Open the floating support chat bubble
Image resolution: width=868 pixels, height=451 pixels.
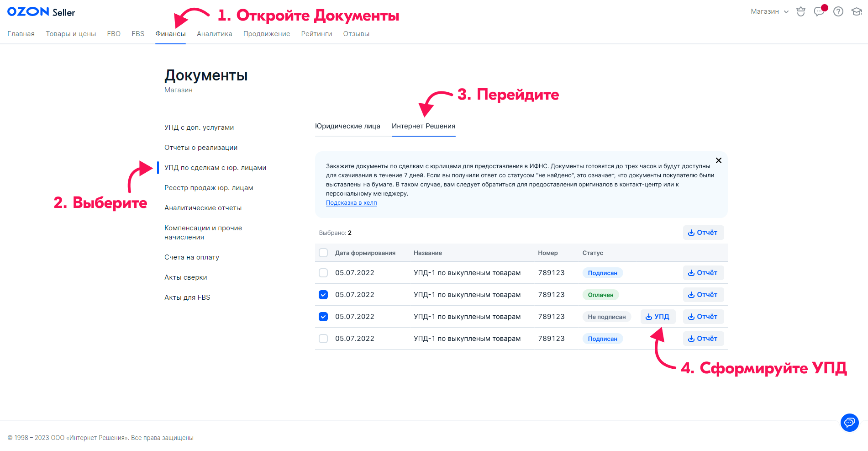(x=849, y=422)
